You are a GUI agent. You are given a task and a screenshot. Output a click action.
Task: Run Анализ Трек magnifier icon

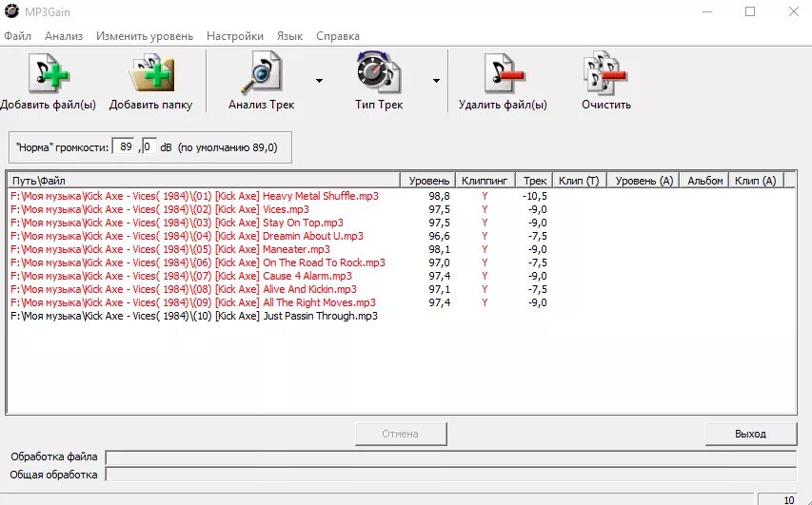tap(262, 73)
